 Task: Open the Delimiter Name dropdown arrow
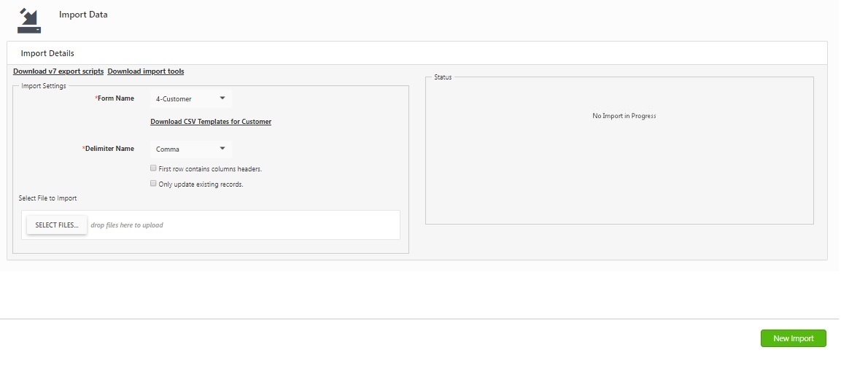pyautogui.click(x=222, y=148)
